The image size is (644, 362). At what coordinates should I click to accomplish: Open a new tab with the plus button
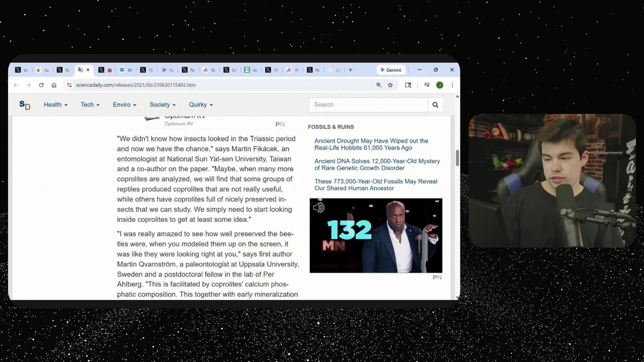(351, 70)
